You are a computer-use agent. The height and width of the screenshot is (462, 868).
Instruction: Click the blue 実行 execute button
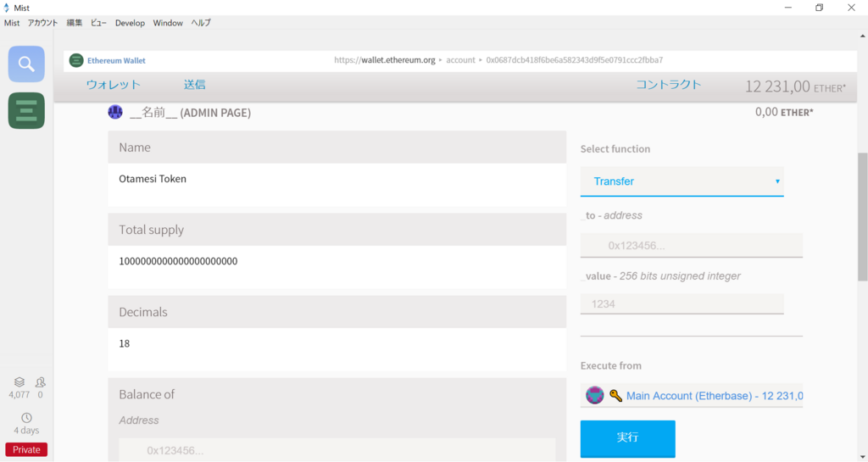click(628, 438)
